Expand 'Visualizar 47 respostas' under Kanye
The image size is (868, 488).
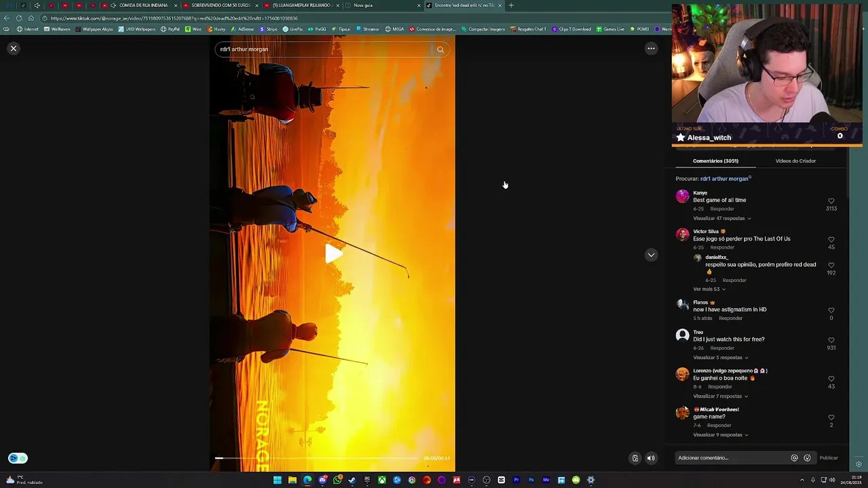click(x=722, y=218)
